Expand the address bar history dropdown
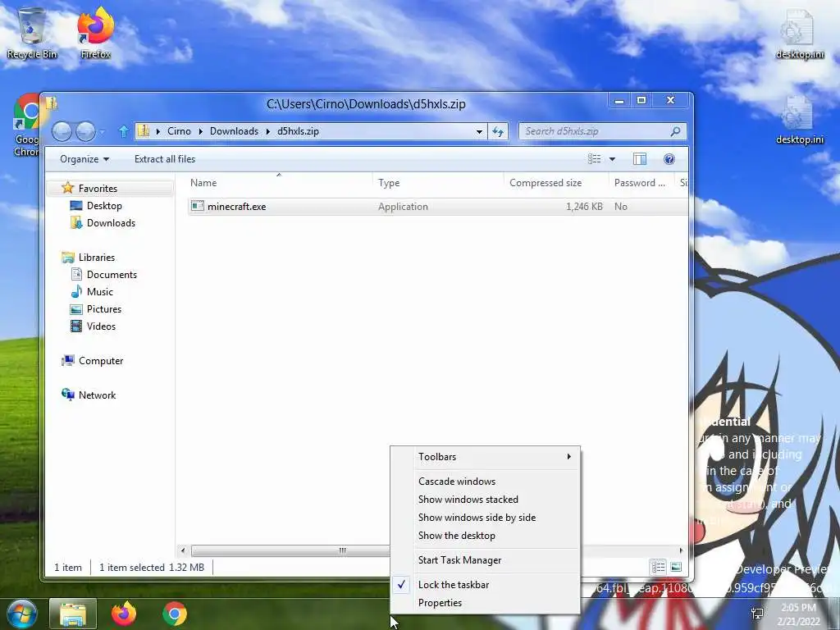 (479, 131)
